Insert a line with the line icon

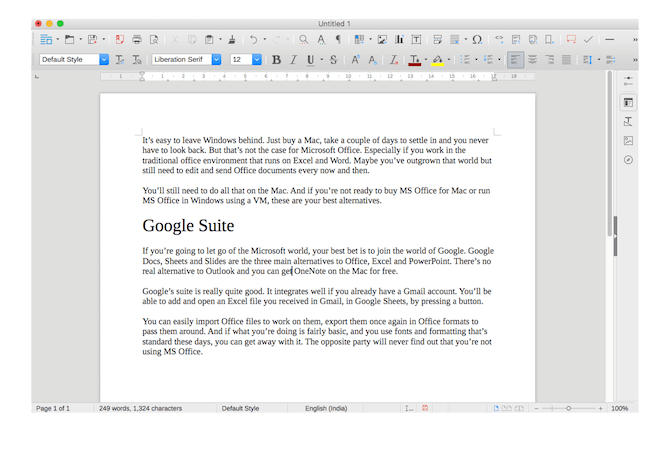(x=610, y=40)
